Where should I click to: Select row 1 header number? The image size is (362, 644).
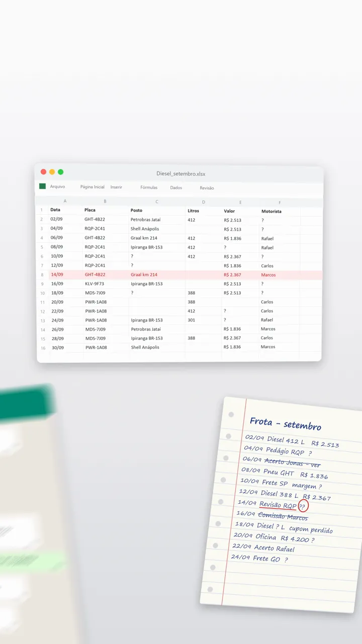click(x=42, y=210)
